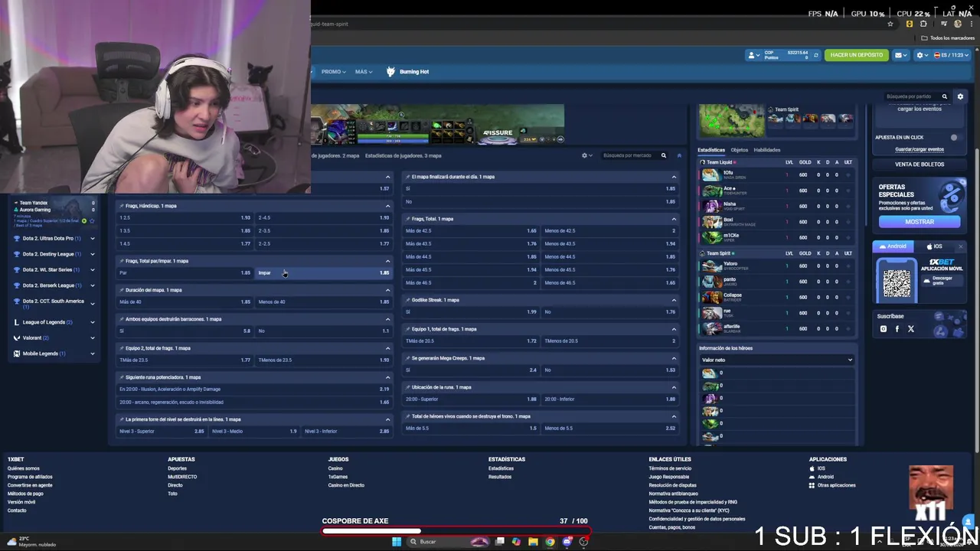980x551 pixels.
Task: Click the Mobile Legends sidebar icon
Action: pyautogui.click(x=17, y=354)
